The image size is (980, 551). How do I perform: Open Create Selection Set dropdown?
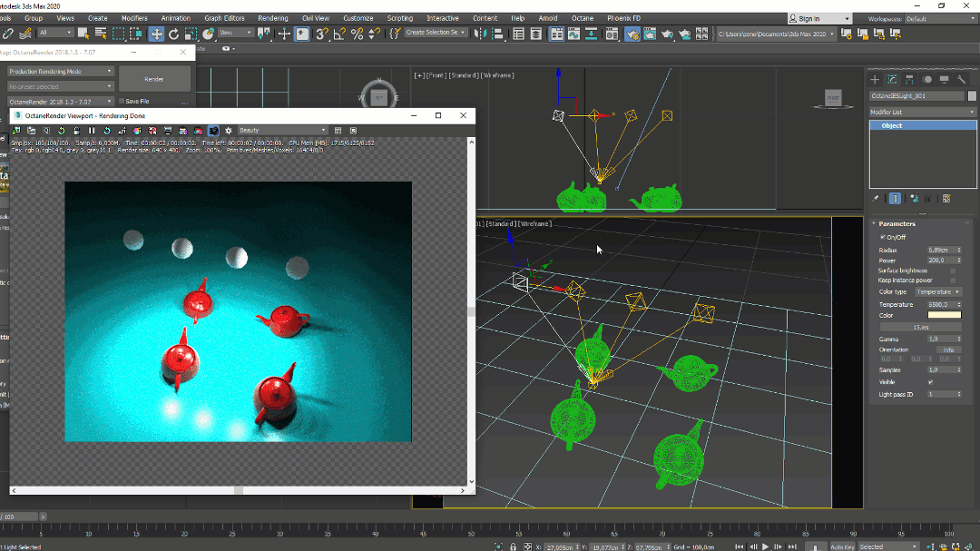[436, 33]
